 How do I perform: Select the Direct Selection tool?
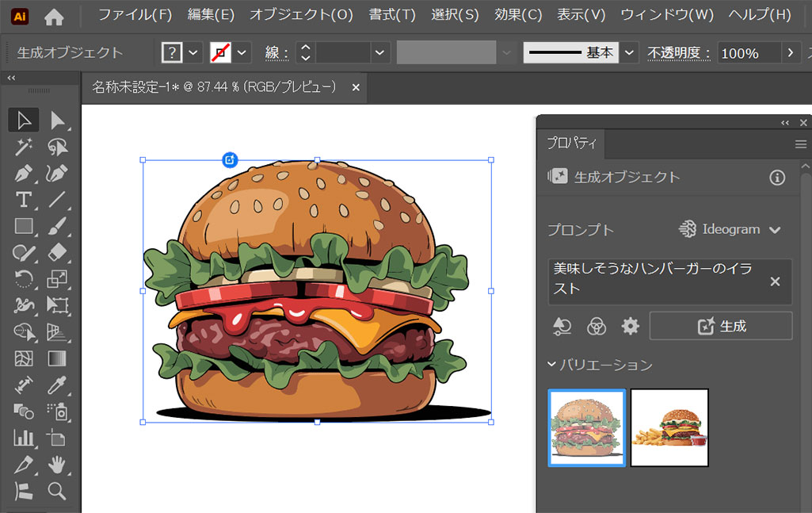tap(57, 121)
